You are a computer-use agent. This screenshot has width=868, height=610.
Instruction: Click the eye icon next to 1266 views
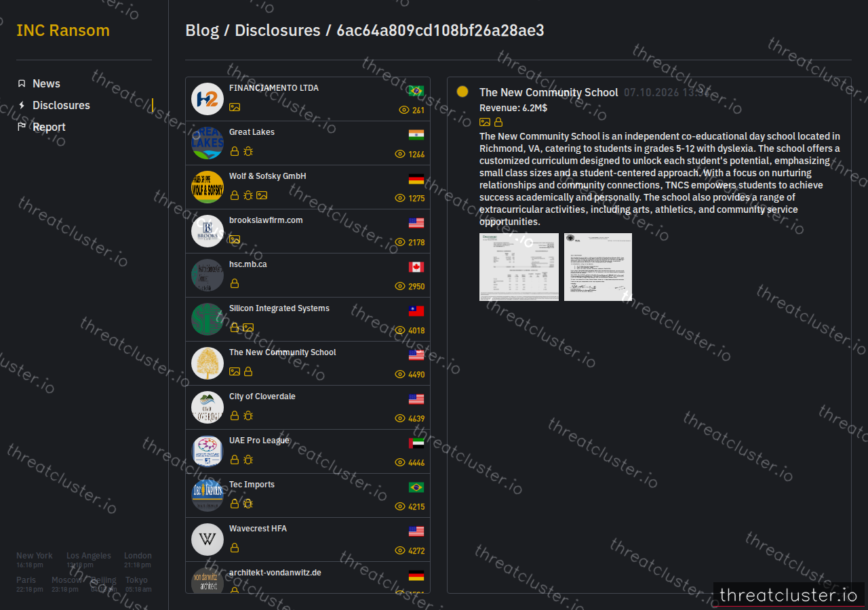400,154
